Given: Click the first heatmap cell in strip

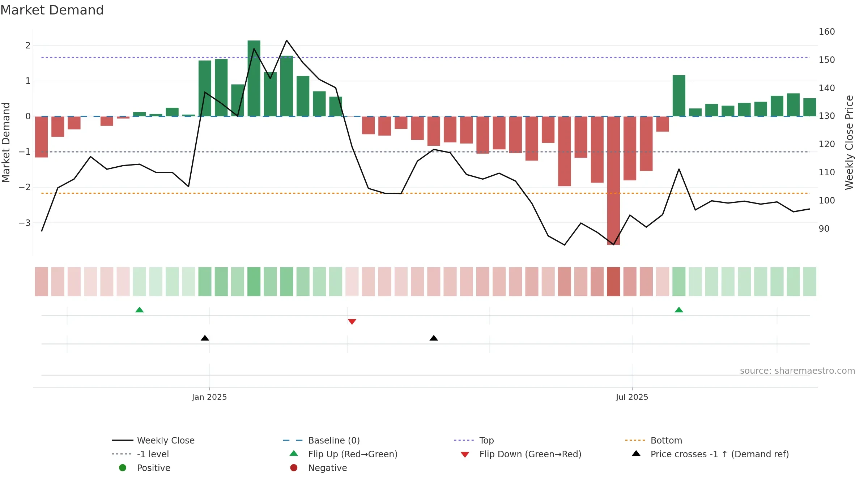Looking at the screenshot, I should (x=41, y=282).
